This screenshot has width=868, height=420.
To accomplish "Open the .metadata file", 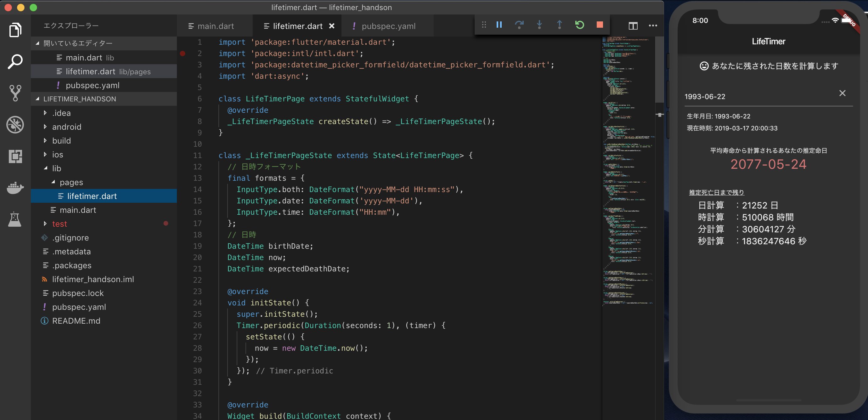I will [x=104, y=252].
